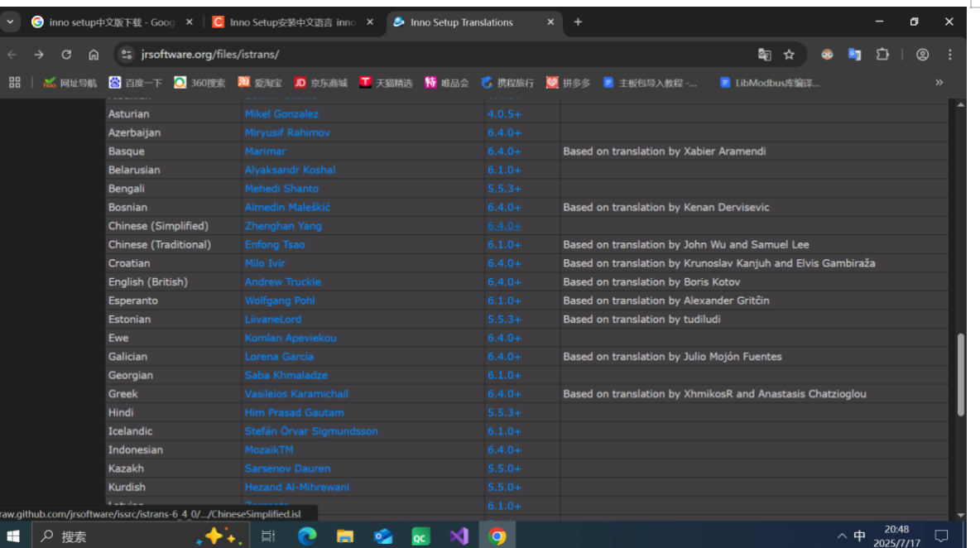Open the 天猫精选 bookmark
Image resolution: width=980 pixels, height=548 pixels.
386,83
